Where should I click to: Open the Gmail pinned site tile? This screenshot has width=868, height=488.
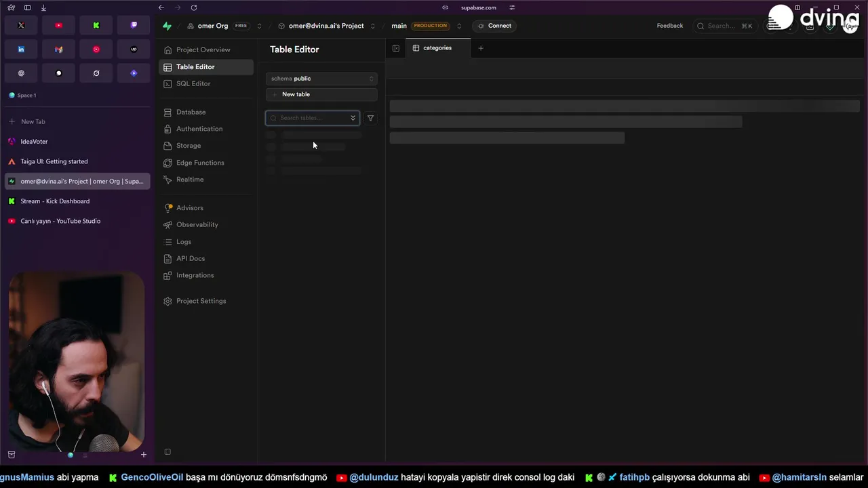(58, 49)
